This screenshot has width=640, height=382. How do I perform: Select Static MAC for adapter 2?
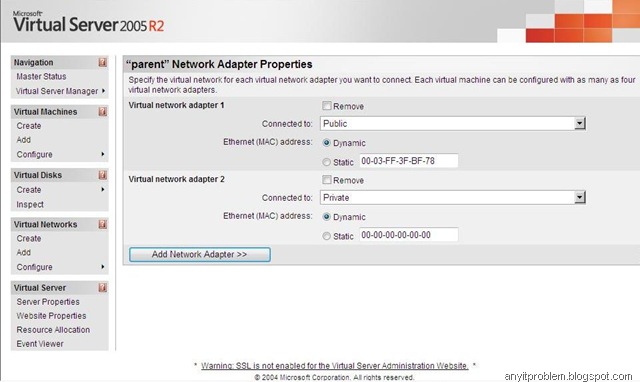coord(327,236)
